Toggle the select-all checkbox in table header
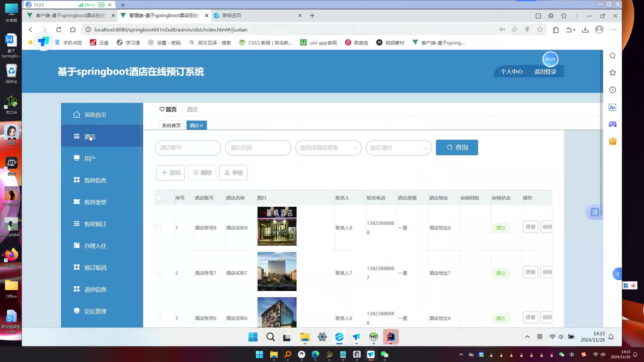The height and width of the screenshot is (362, 644). tap(159, 198)
